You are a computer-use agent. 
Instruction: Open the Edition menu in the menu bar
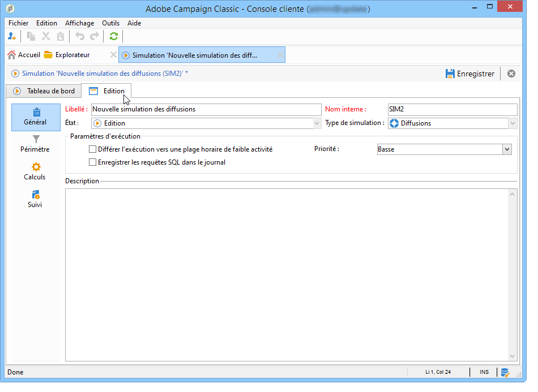click(x=46, y=23)
